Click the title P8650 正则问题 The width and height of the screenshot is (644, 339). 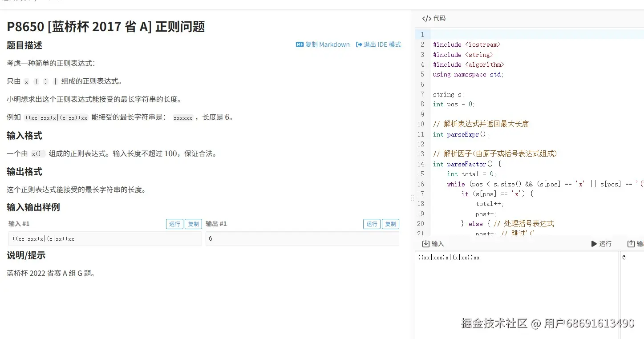tap(106, 27)
